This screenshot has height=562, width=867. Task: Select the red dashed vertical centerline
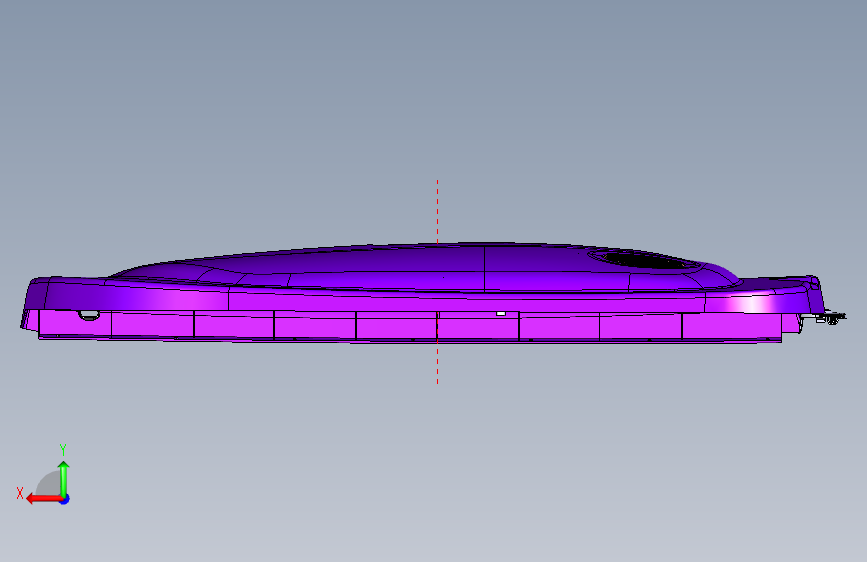tap(437, 282)
